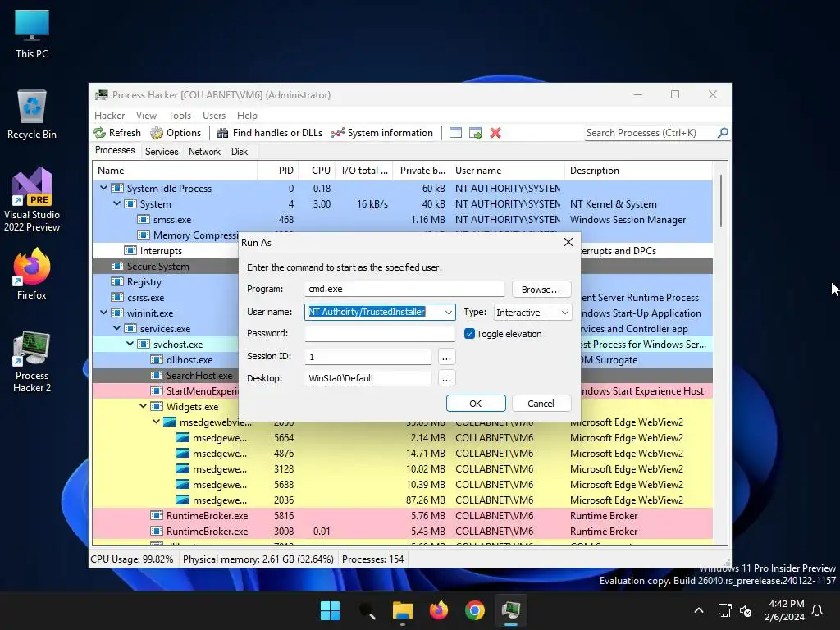The width and height of the screenshot is (840, 630).
Task: Sort by User name column header
Action: coord(507,171)
